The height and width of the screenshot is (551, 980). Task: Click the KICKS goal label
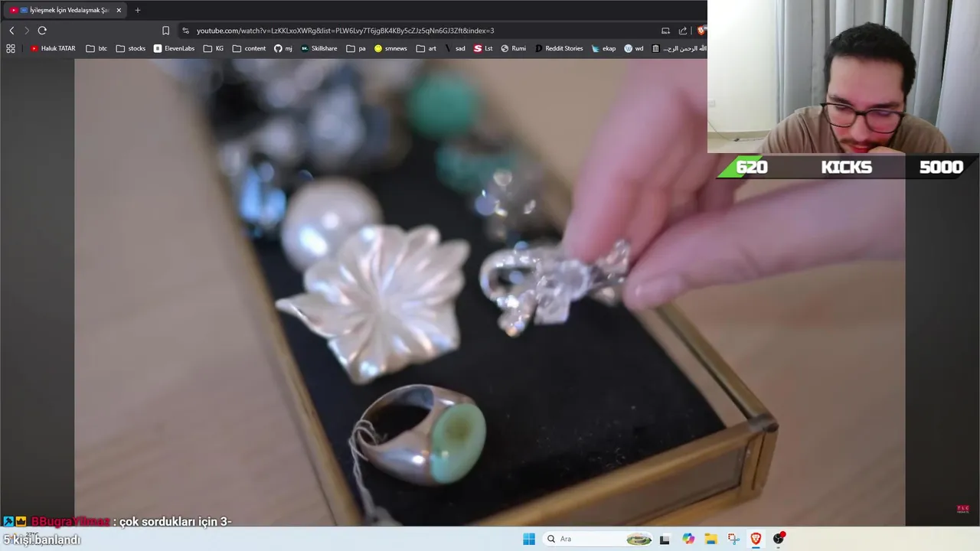(x=846, y=167)
